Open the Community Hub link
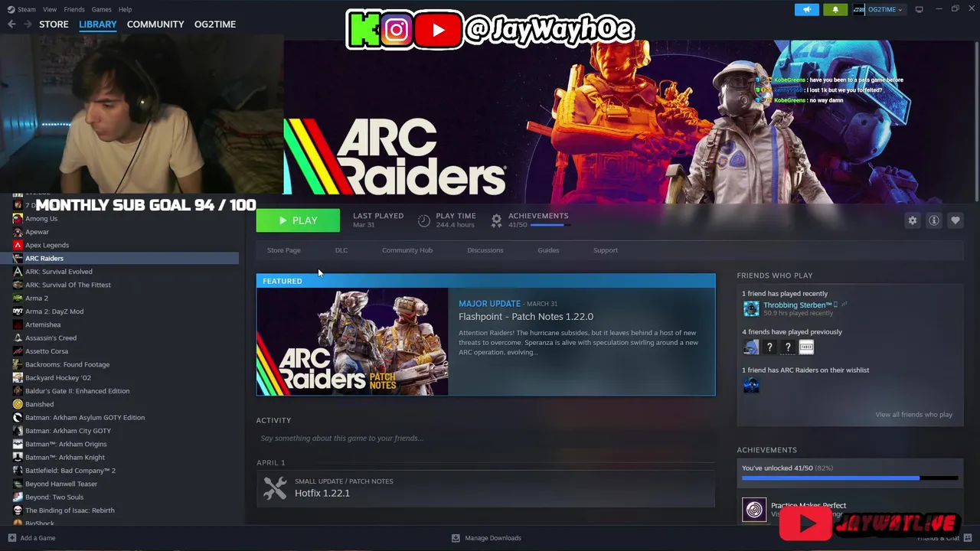Screen dimensions: 980x551 (x=407, y=250)
